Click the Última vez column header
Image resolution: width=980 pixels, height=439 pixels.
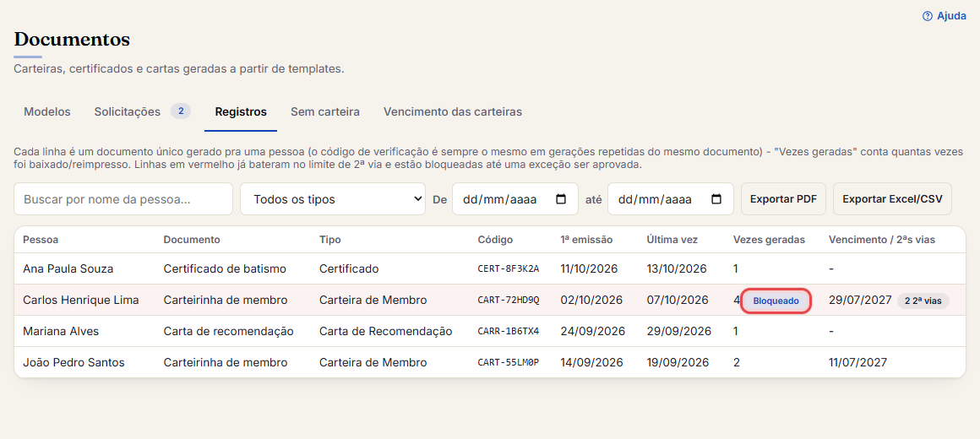coord(672,240)
